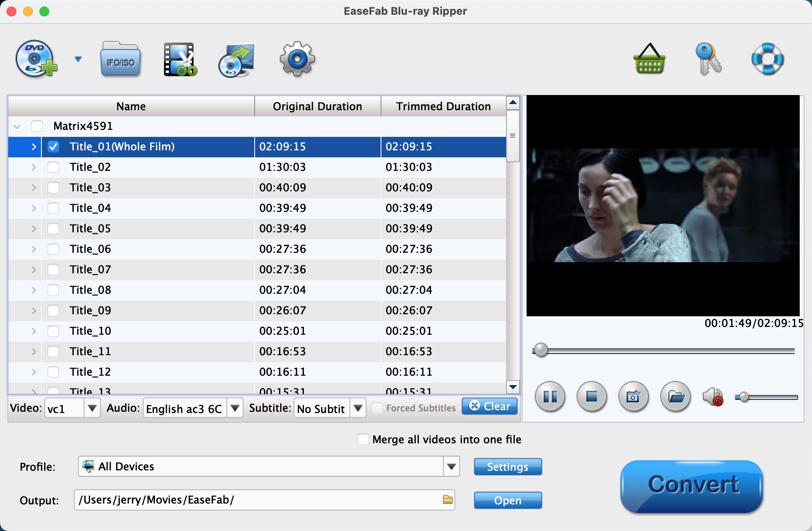Click the volume slider handle

(x=744, y=397)
